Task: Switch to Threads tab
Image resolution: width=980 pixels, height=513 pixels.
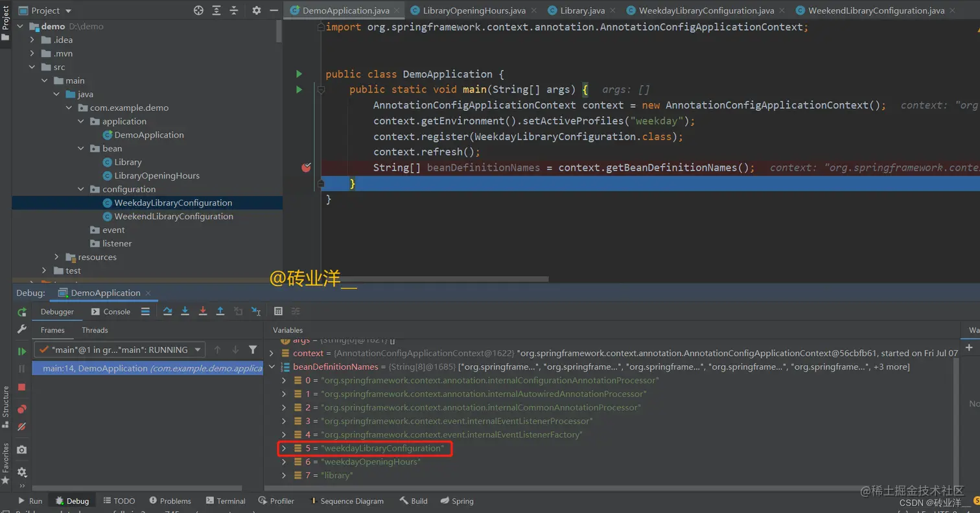Action: 95,330
